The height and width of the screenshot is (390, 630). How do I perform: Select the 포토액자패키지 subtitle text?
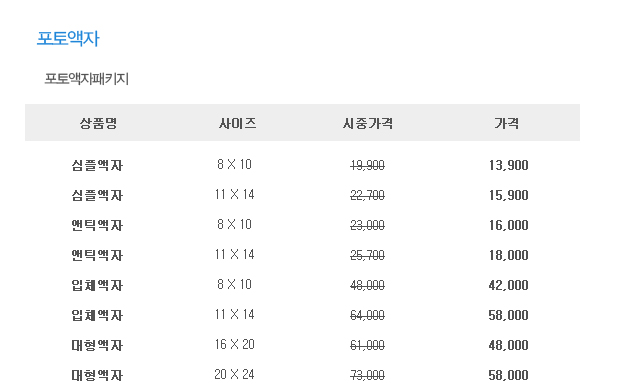[86, 79]
